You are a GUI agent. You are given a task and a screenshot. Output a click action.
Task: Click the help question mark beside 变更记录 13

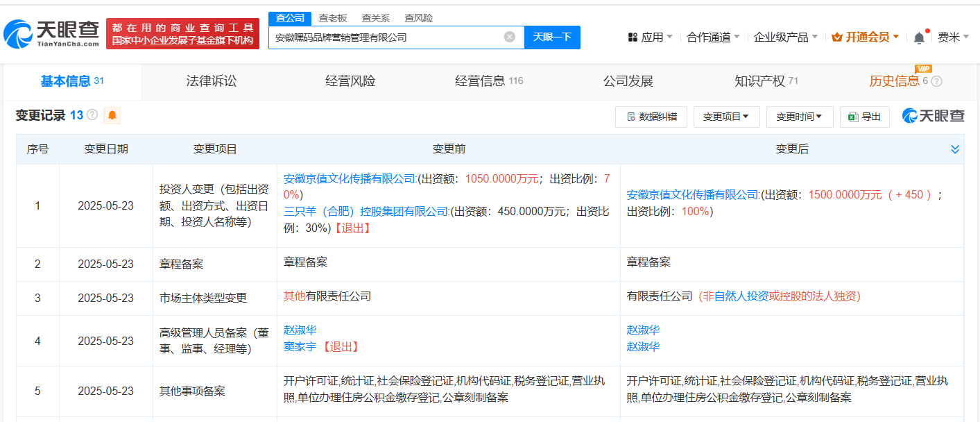92,115
